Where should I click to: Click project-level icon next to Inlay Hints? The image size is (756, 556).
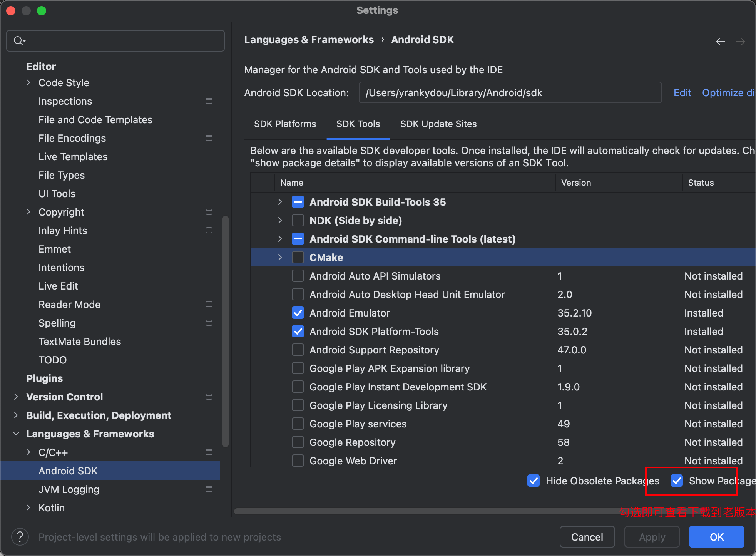click(x=209, y=230)
